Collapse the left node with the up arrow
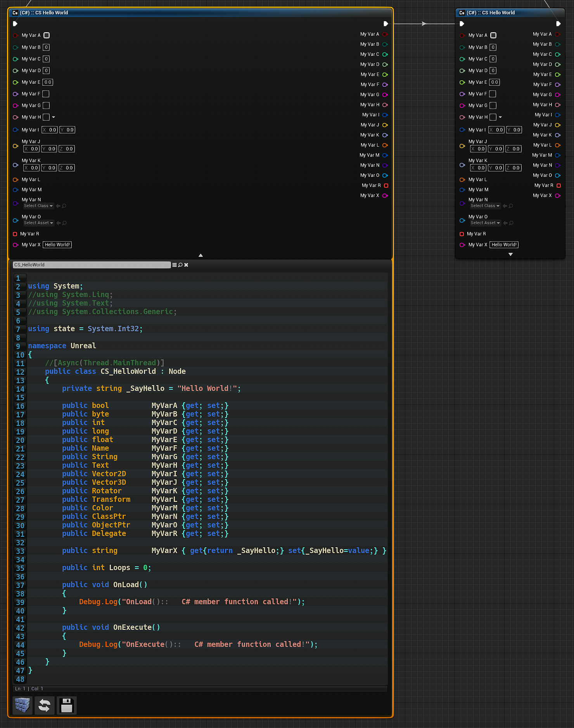574x728 pixels. 201,255
